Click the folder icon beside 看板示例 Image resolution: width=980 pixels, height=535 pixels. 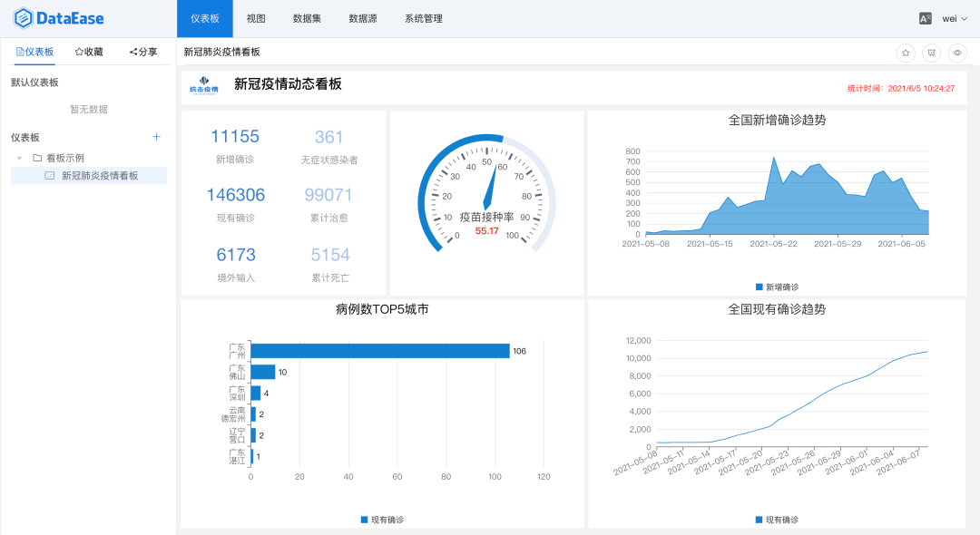[x=35, y=157]
